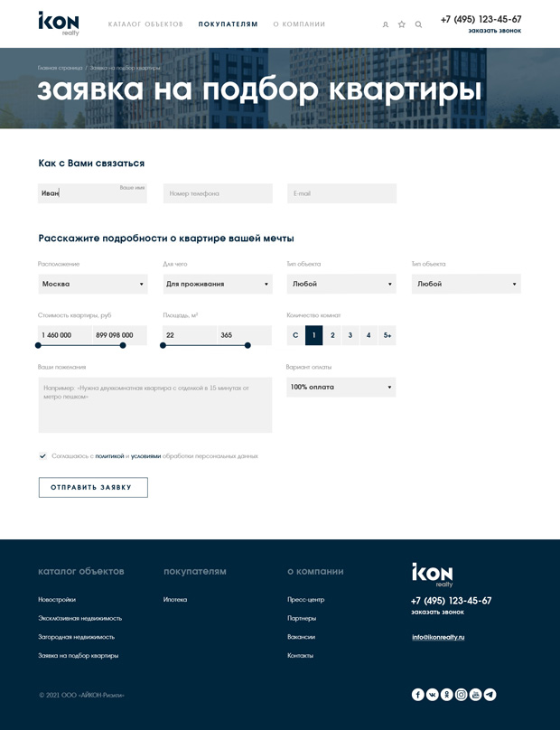560x730 pixels.
Task: Click the каталог объектов footer heading
Action: (81, 571)
